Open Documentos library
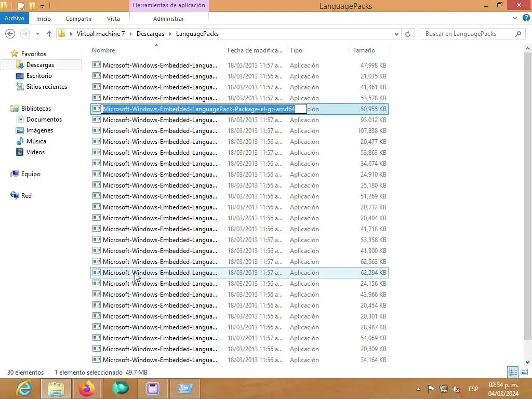Viewport: 532px width, 399px height. (x=44, y=119)
